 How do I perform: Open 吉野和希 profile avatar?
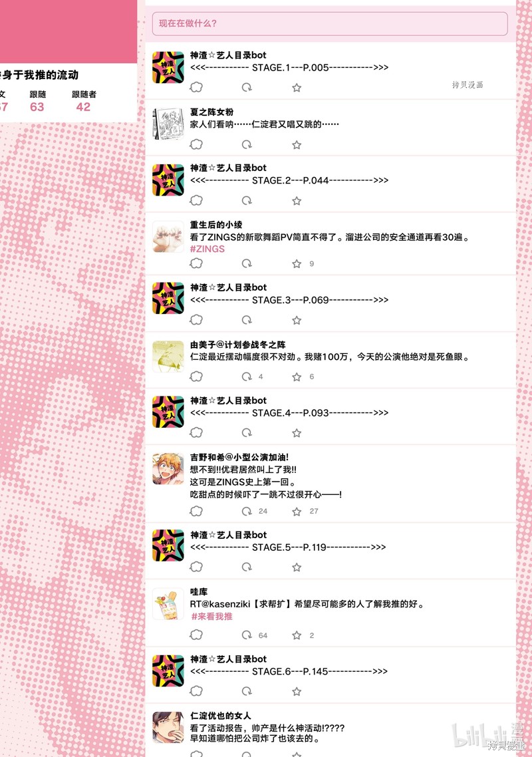tap(168, 469)
